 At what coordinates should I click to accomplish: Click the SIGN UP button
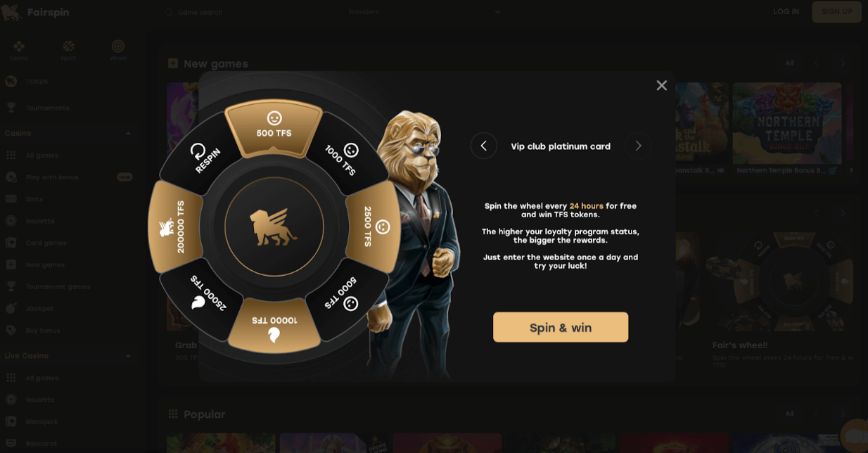coord(836,12)
